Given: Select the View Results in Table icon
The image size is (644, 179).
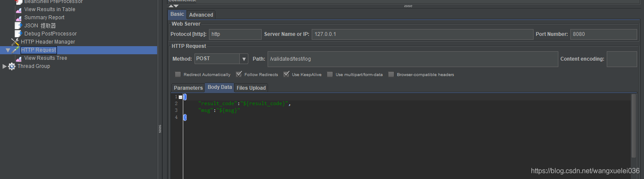Looking at the screenshot, I should pos(18,9).
